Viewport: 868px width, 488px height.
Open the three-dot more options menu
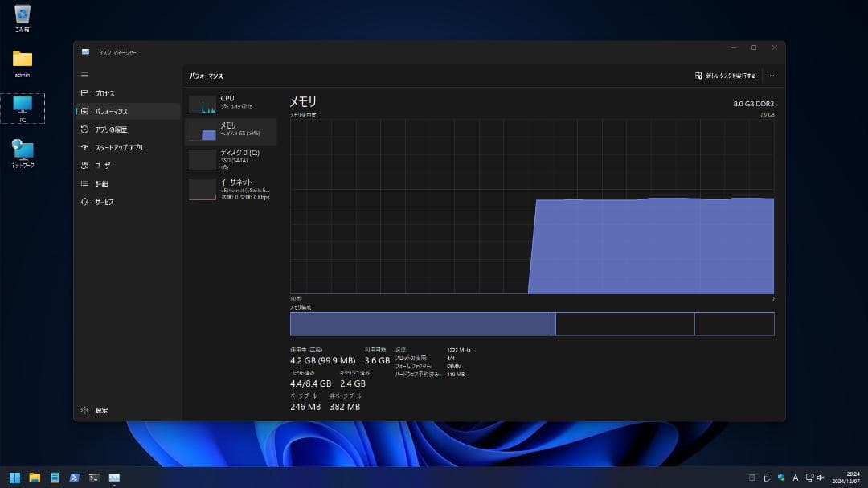click(x=773, y=76)
